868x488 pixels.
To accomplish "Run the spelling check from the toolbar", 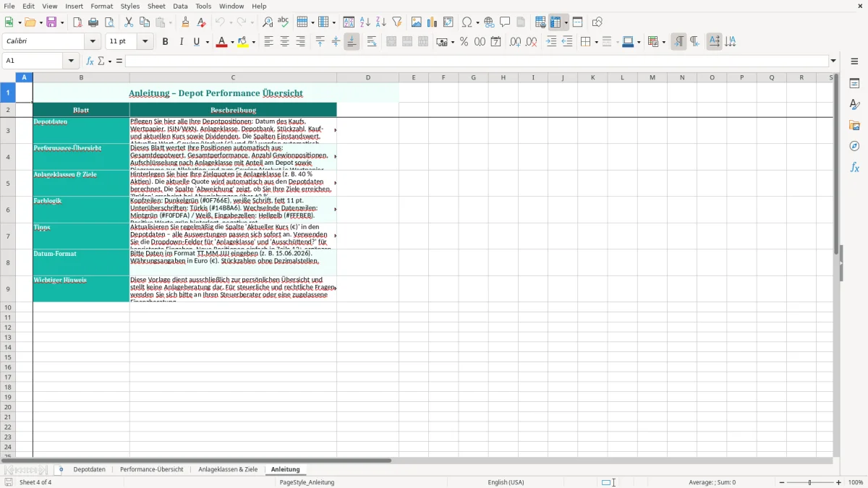I will pos(284,22).
